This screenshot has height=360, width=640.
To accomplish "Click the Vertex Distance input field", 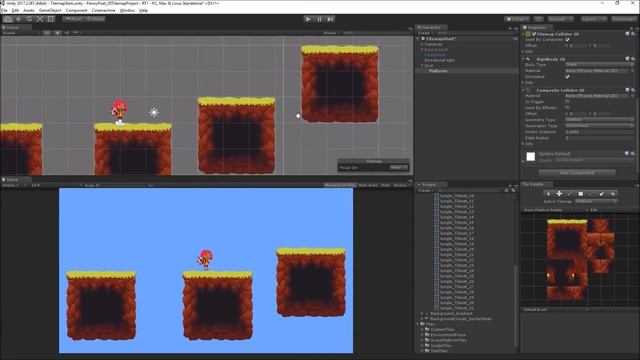I will pyautogui.click(x=599, y=132).
